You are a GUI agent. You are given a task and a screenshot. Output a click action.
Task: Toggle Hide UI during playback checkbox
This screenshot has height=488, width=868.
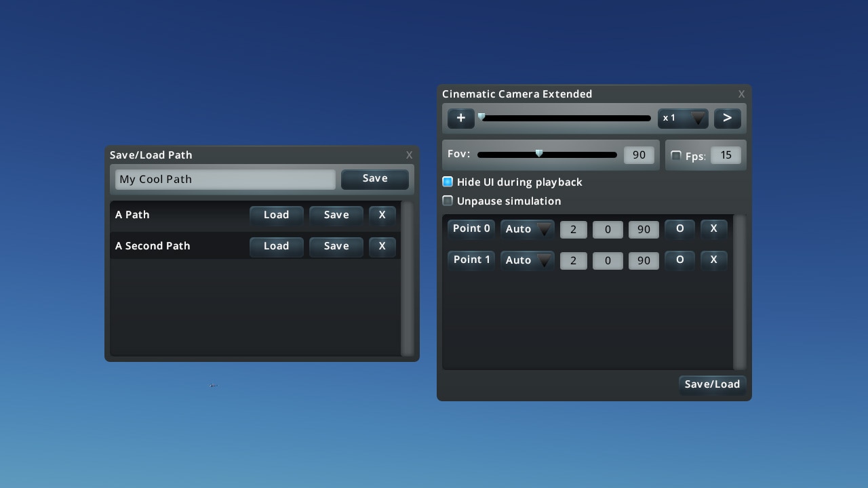coord(448,182)
